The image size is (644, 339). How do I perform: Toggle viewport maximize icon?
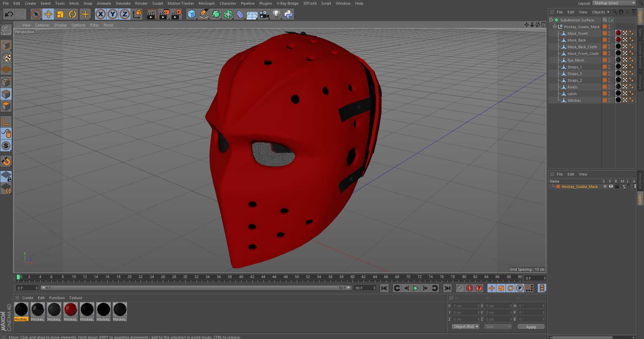[x=543, y=25]
